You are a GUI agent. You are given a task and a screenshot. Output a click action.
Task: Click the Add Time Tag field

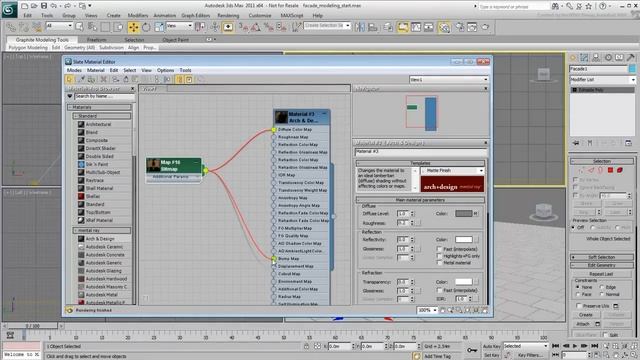coord(438,356)
